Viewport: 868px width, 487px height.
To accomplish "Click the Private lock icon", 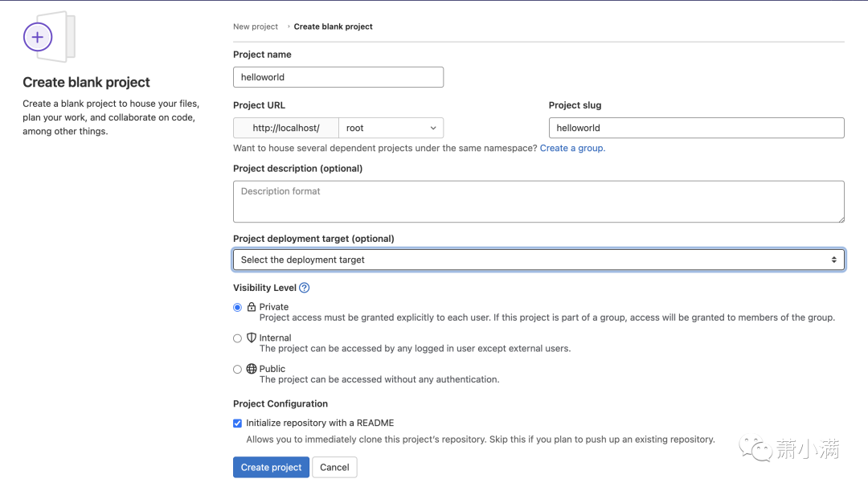I will tap(252, 307).
